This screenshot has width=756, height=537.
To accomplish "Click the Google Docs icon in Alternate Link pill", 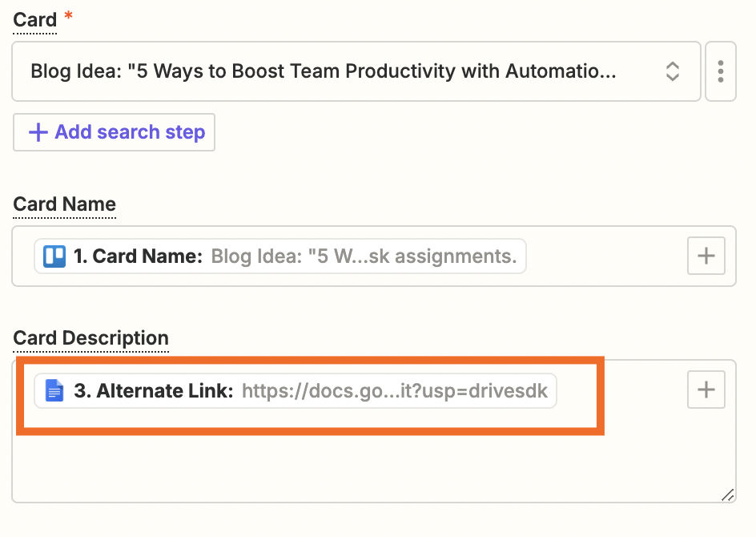I will 54,391.
